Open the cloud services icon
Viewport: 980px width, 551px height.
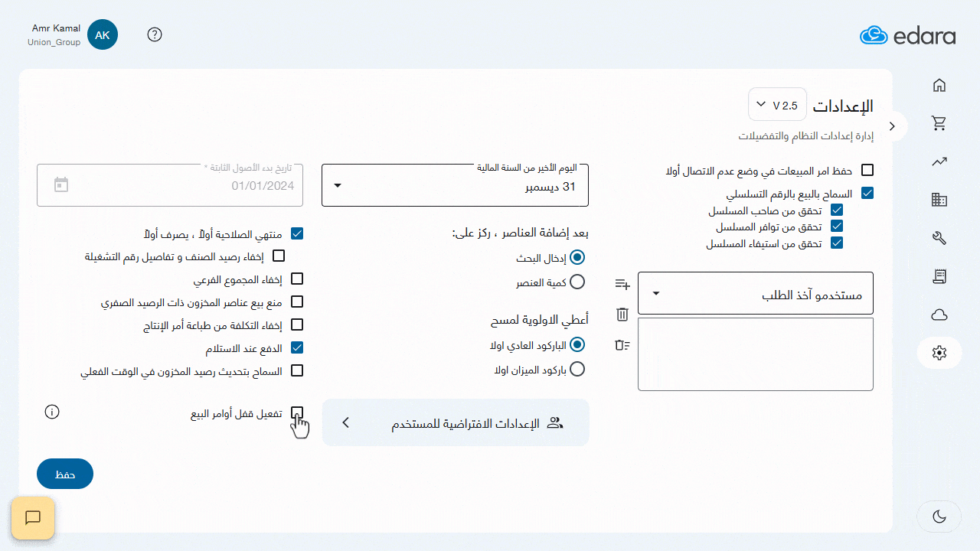[939, 315]
